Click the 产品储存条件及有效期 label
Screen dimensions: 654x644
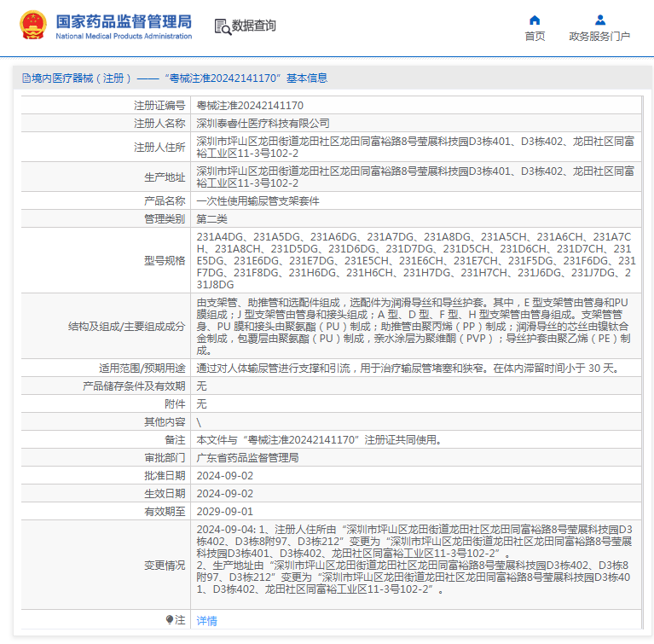(x=134, y=386)
